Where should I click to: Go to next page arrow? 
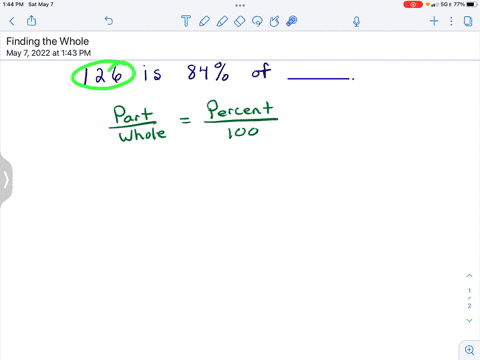point(469,320)
